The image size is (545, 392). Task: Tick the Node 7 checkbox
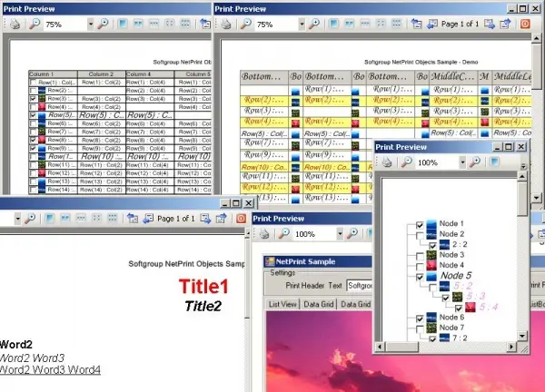(420, 328)
